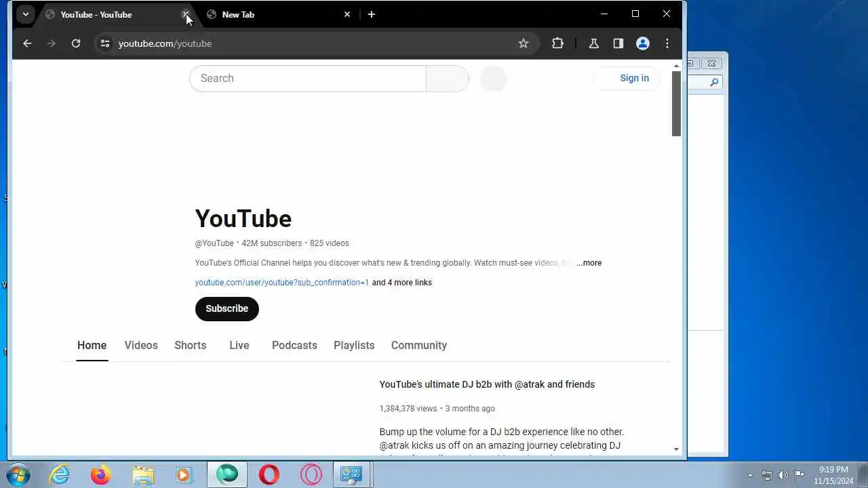Open the Playlists channel tab
The width and height of the screenshot is (868, 488).
click(354, 346)
